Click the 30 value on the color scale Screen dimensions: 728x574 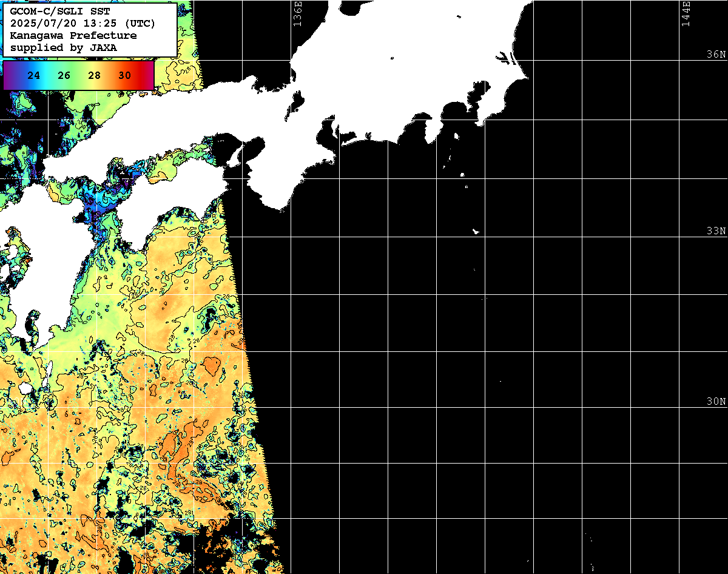coord(124,75)
